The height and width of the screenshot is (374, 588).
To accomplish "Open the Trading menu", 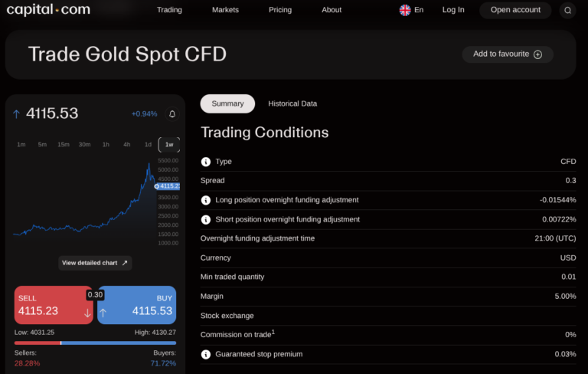I will click(x=169, y=10).
